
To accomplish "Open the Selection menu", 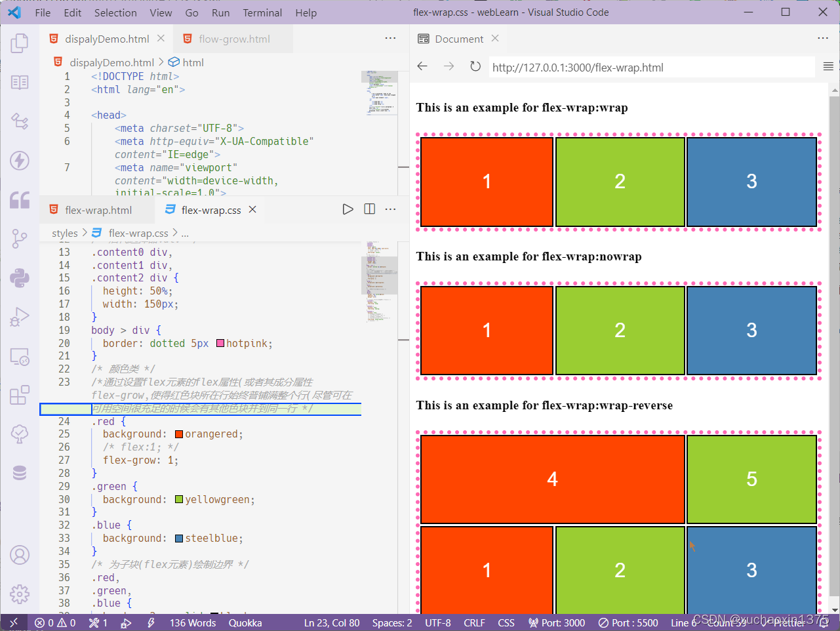I will click(115, 12).
